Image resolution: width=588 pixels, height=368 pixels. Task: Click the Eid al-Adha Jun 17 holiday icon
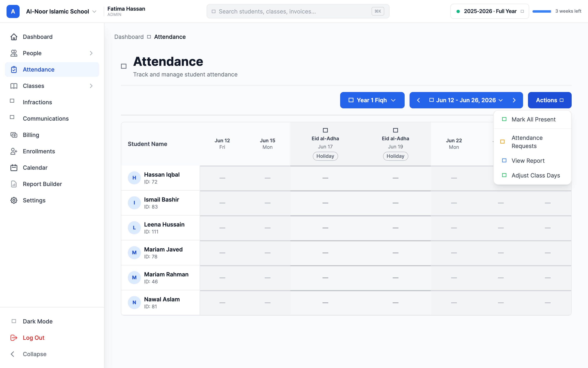pos(325,130)
